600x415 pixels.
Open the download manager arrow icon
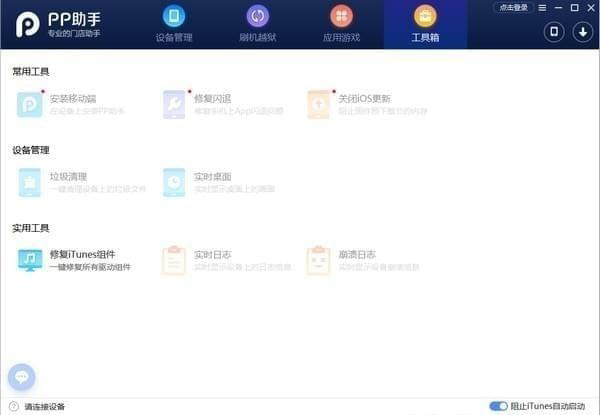[x=582, y=32]
